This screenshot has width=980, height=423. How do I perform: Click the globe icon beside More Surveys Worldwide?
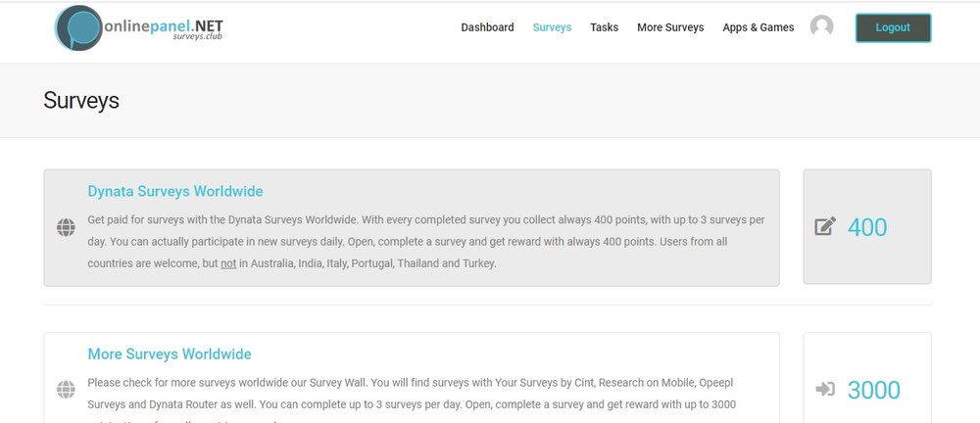(66, 390)
